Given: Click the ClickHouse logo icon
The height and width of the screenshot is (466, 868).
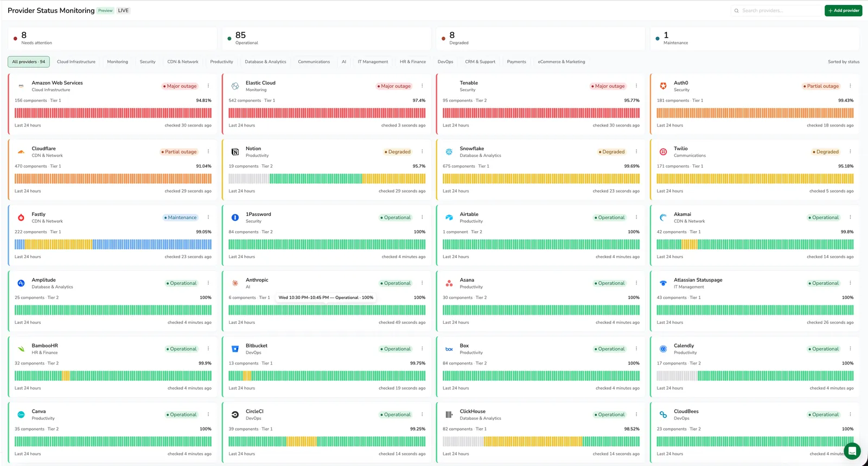Looking at the screenshot, I should tap(449, 414).
